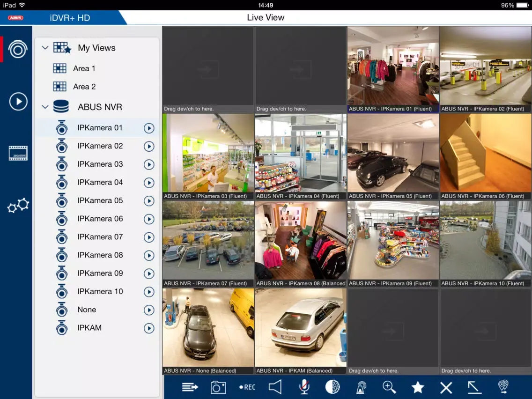Select the IPKAM channel entry
Viewport: 532px width, 399px height.
pos(97,328)
